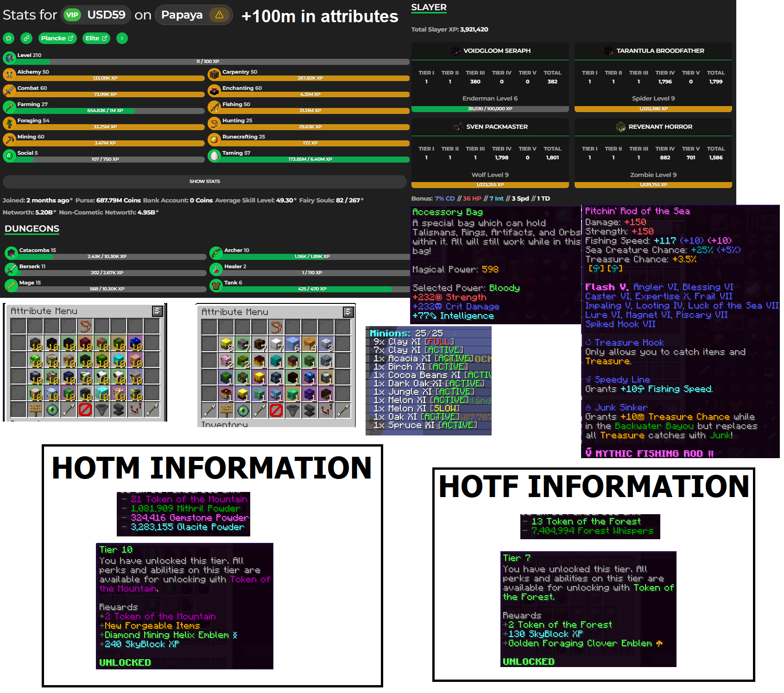
Task: Click the red barrier icon in left Attribute Menu
Action: coord(85,409)
